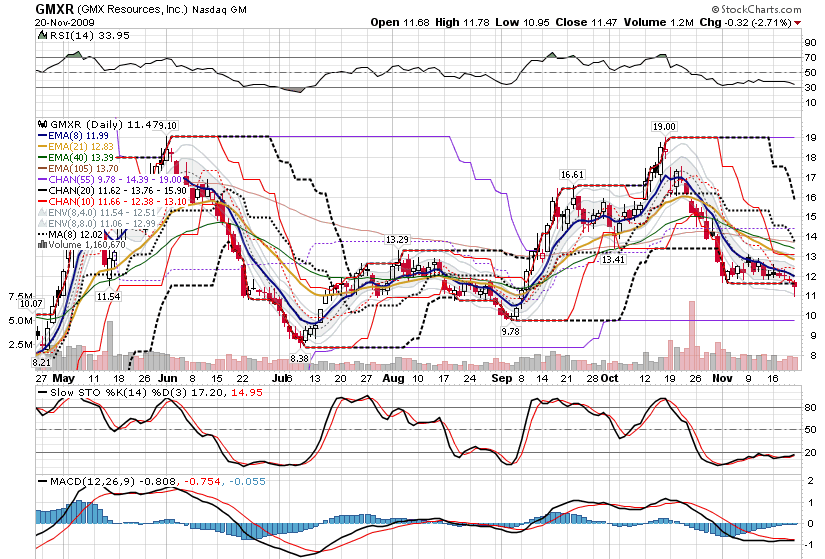Click the Volume bar icon in legend
Screen dimensions: 825x559
tap(42, 245)
